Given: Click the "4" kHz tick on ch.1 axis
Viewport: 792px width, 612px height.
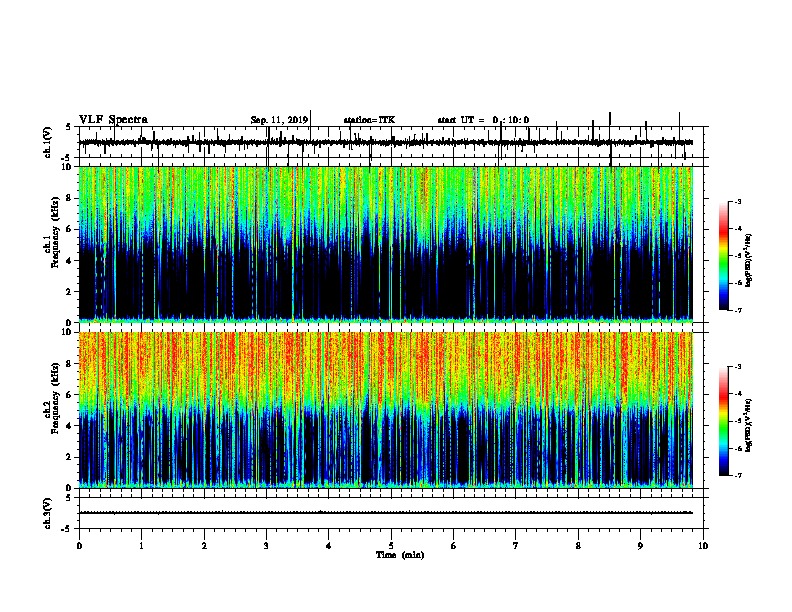Looking at the screenshot, I should (70, 261).
